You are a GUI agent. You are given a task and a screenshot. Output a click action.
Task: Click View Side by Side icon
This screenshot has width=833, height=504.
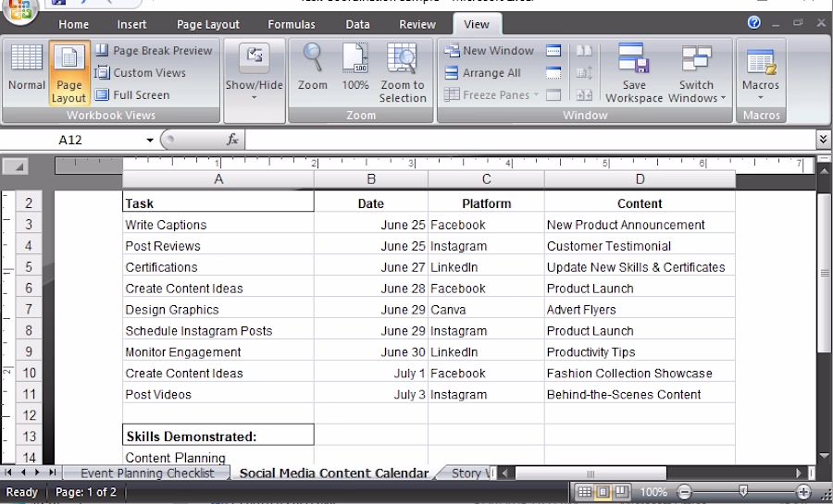[x=584, y=50]
